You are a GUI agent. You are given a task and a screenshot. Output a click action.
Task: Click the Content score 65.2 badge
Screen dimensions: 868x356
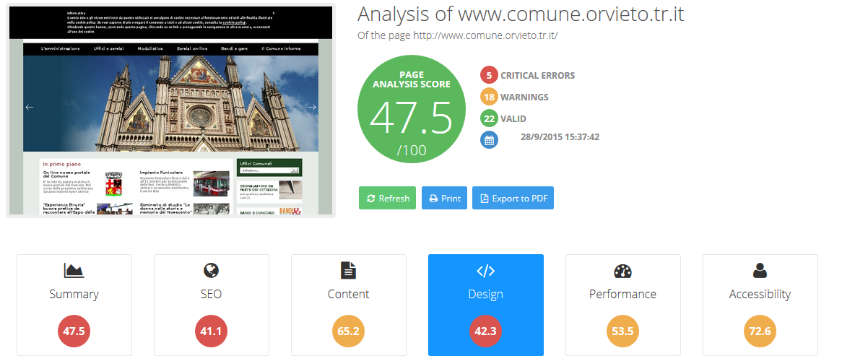348,331
